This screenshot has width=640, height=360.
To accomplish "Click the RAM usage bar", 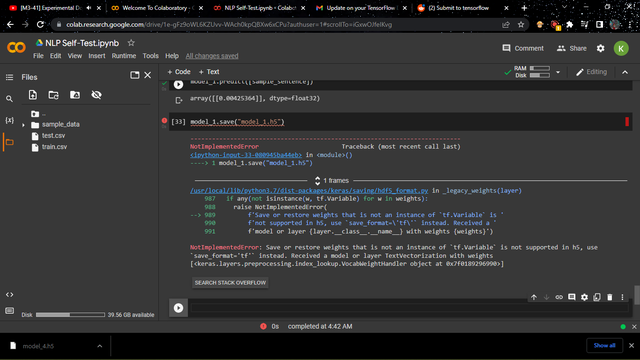I will coord(540,69).
